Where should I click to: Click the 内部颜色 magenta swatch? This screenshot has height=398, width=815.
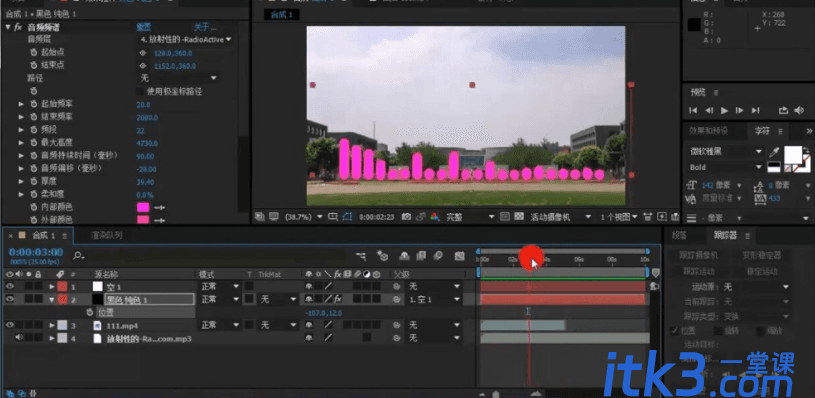(143, 208)
